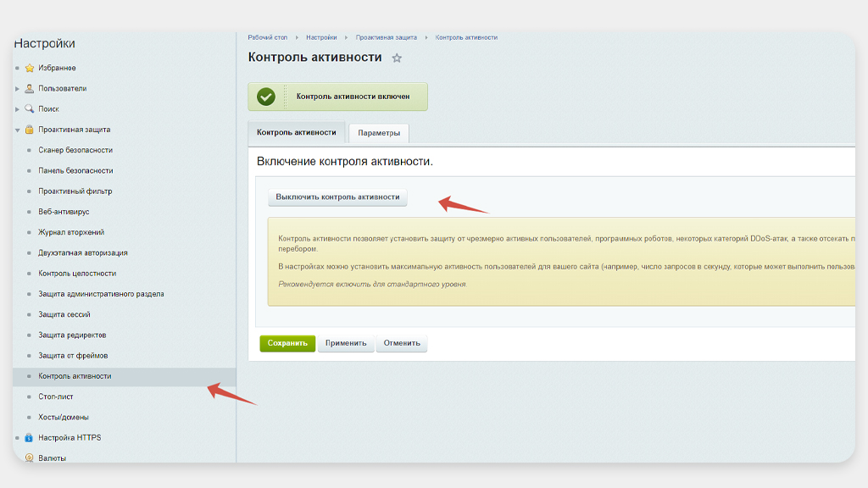Click the Поиск magnifier icon
This screenshot has width=868, height=488.
[x=30, y=108]
